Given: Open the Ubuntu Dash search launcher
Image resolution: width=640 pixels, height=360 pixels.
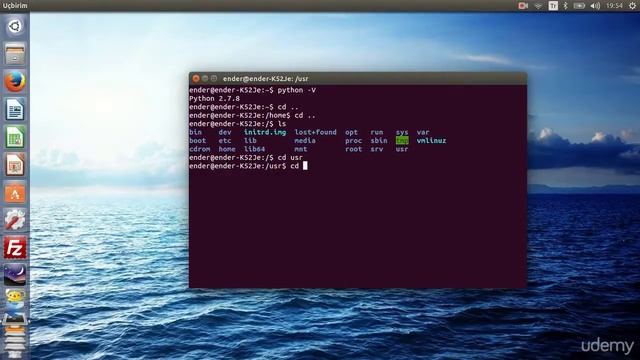Looking at the screenshot, I should click(x=15, y=27).
